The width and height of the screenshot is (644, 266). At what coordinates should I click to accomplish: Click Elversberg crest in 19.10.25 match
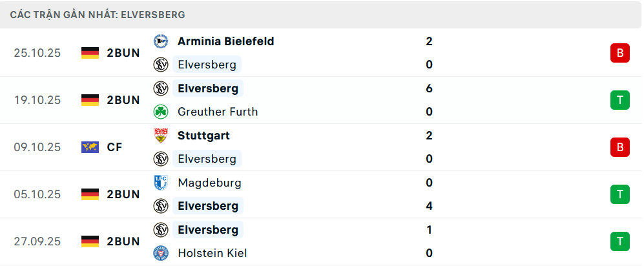click(161, 88)
